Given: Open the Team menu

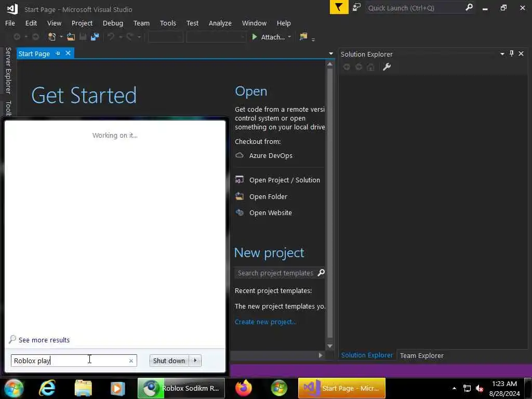Looking at the screenshot, I should (141, 23).
